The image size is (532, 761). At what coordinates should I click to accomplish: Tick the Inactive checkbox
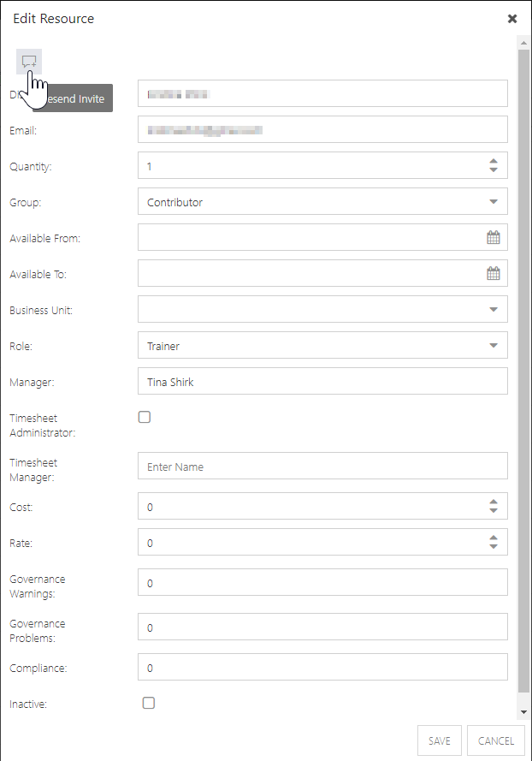pyautogui.click(x=149, y=703)
